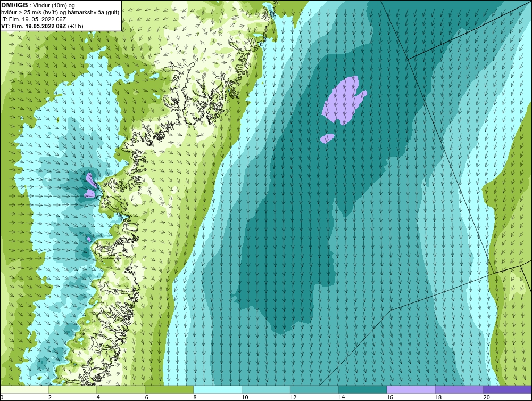Click the legend swatch above 20 m/s
532x401 pixels.
tap(508, 389)
